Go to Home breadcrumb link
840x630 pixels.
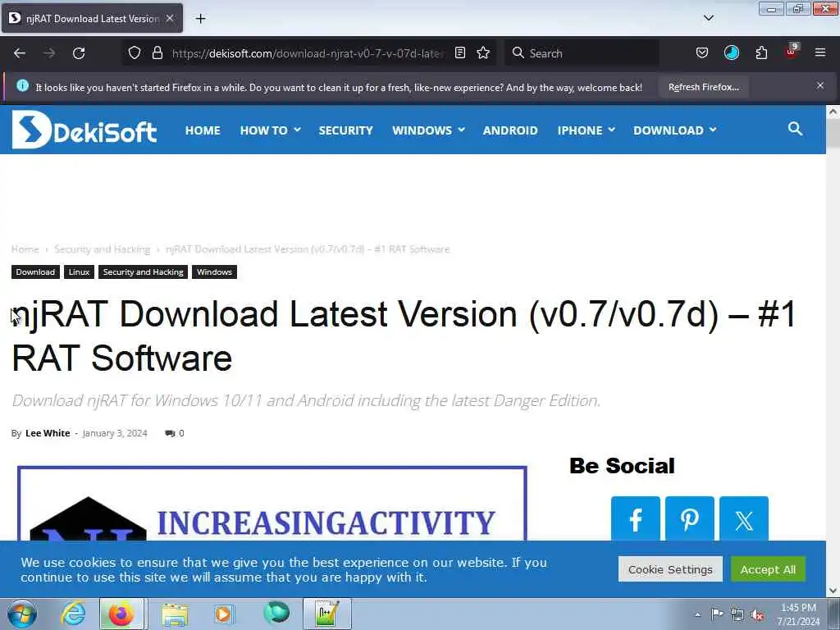coord(25,249)
